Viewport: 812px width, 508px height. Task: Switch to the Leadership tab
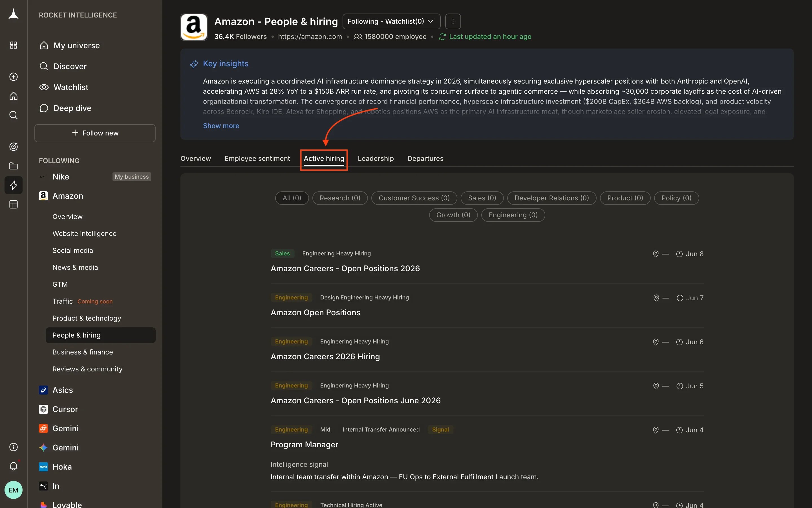[376, 159]
